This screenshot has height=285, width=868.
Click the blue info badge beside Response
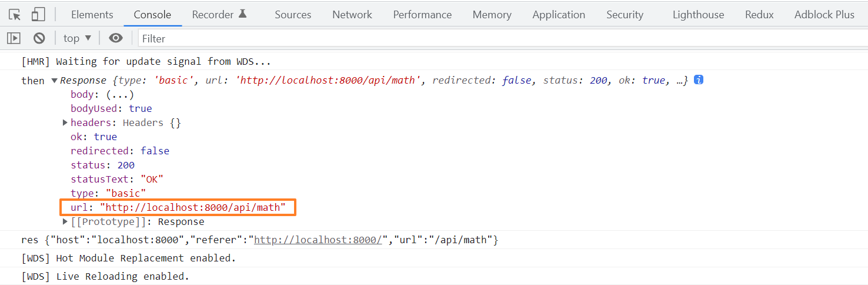click(699, 80)
